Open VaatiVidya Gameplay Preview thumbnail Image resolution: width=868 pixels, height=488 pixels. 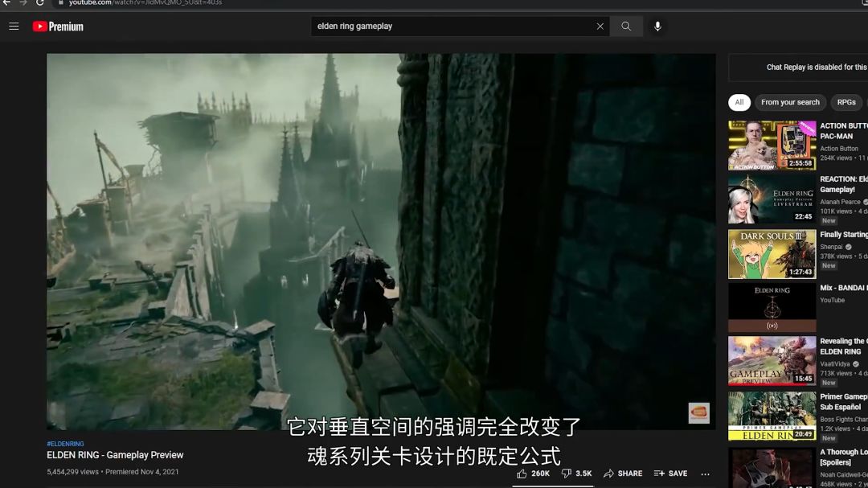click(x=772, y=361)
